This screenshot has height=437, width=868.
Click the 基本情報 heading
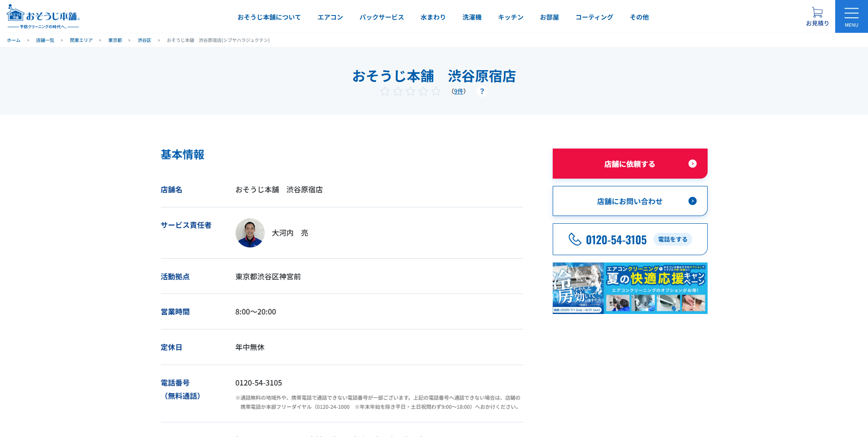click(x=183, y=155)
